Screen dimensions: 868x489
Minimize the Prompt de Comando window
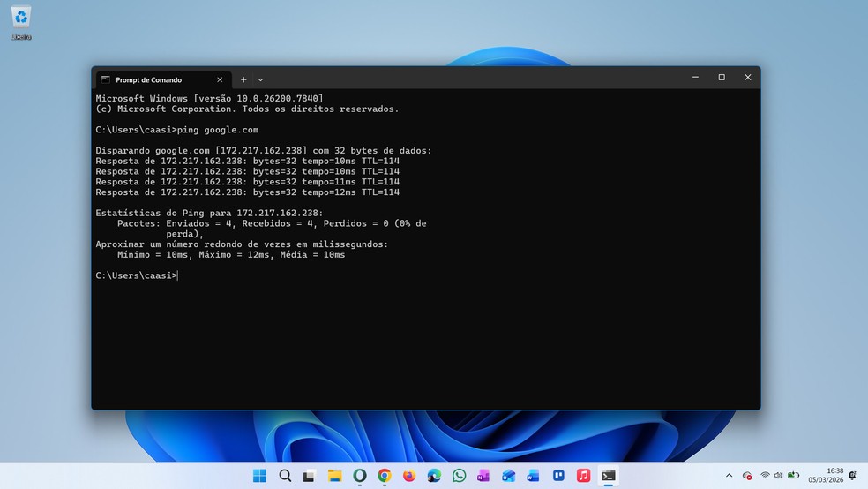click(x=695, y=78)
